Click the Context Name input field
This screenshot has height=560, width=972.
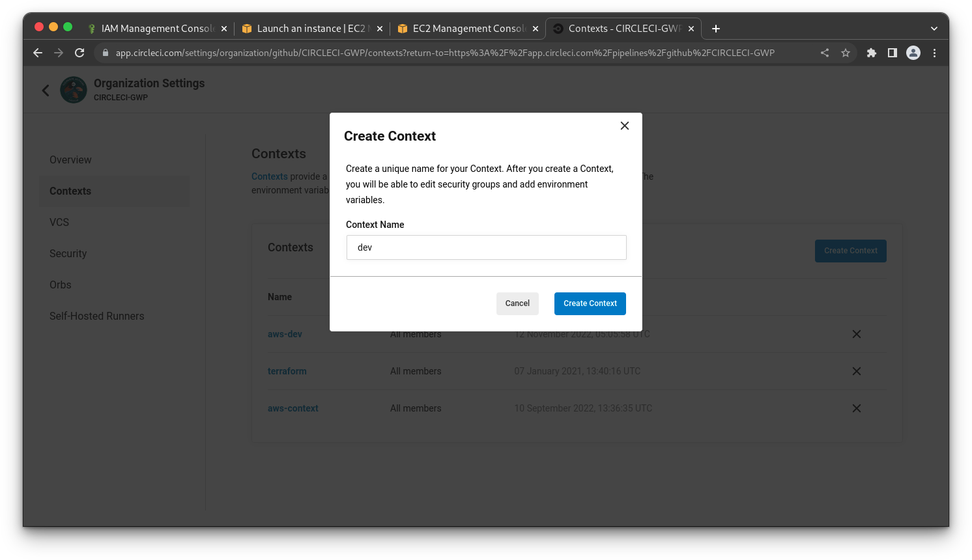(x=486, y=247)
